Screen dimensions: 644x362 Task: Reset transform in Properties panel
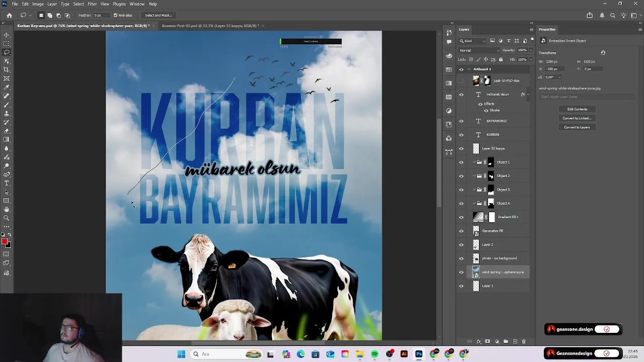(603, 52)
